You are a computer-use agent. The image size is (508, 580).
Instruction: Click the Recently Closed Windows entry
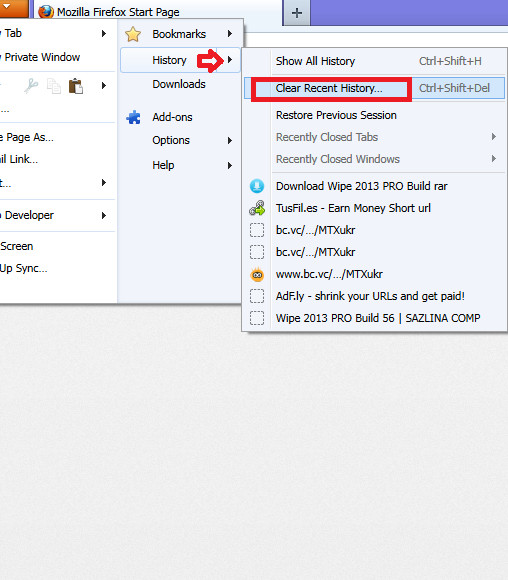(374, 159)
